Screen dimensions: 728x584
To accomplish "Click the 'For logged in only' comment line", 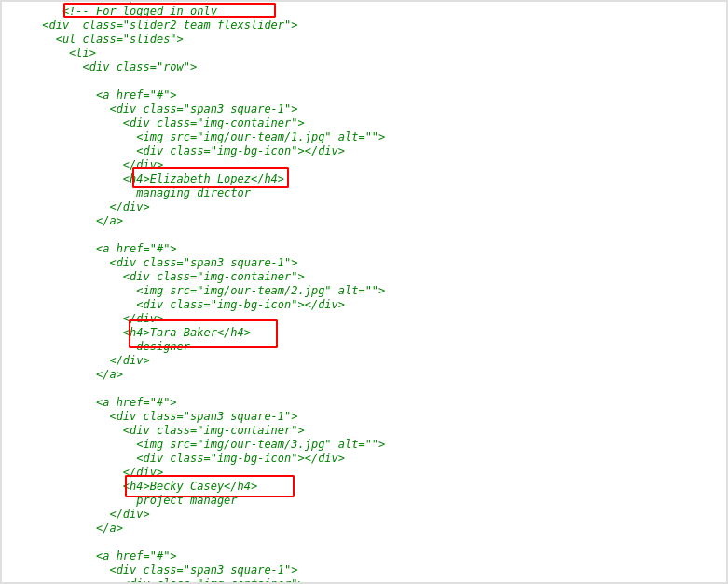I will pos(140,10).
